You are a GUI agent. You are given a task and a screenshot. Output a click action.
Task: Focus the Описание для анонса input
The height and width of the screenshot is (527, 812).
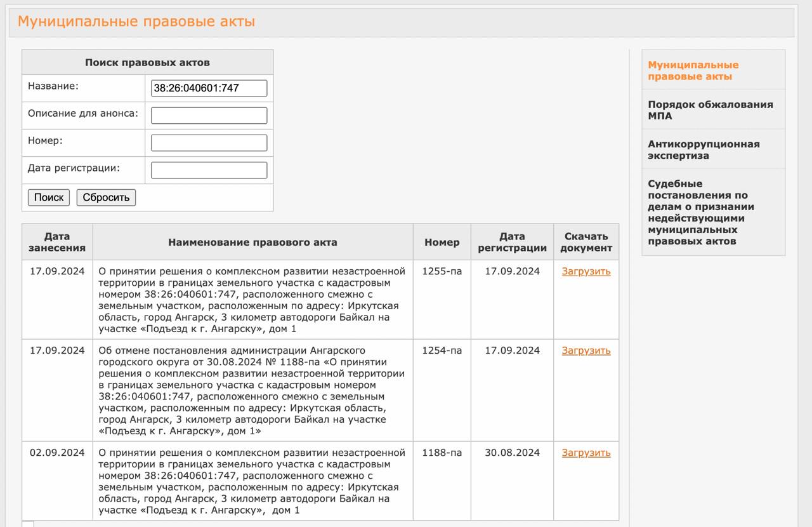tap(209, 116)
